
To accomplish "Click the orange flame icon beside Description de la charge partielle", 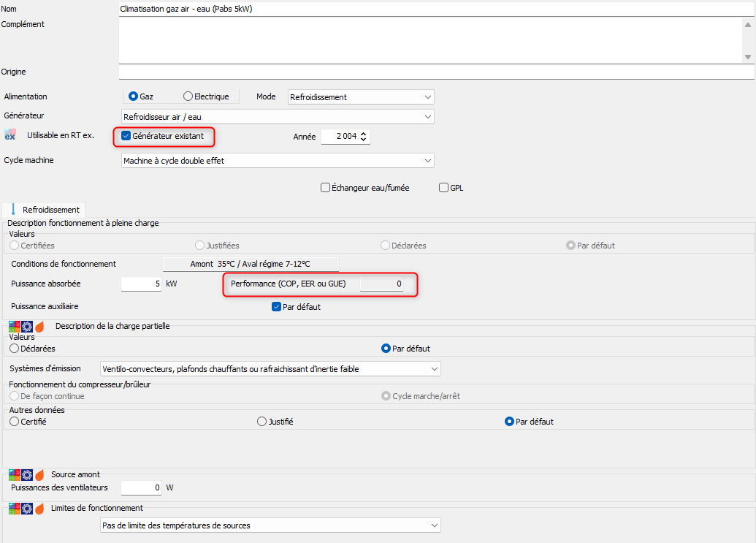I will click(x=39, y=327).
